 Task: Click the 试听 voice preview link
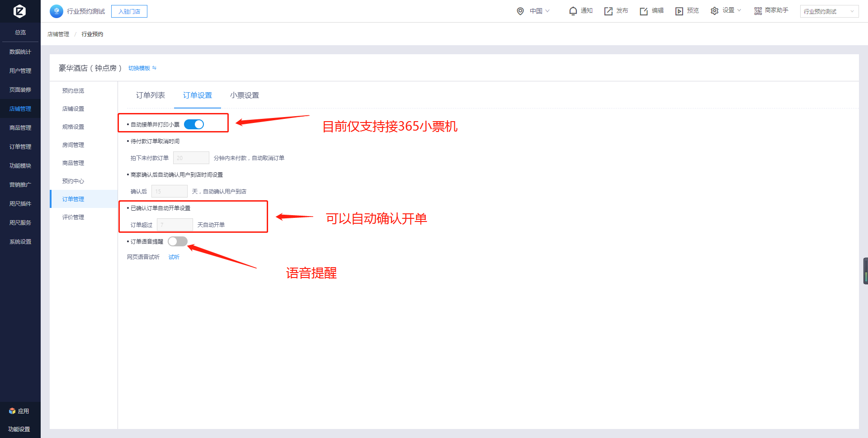coord(174,257)
